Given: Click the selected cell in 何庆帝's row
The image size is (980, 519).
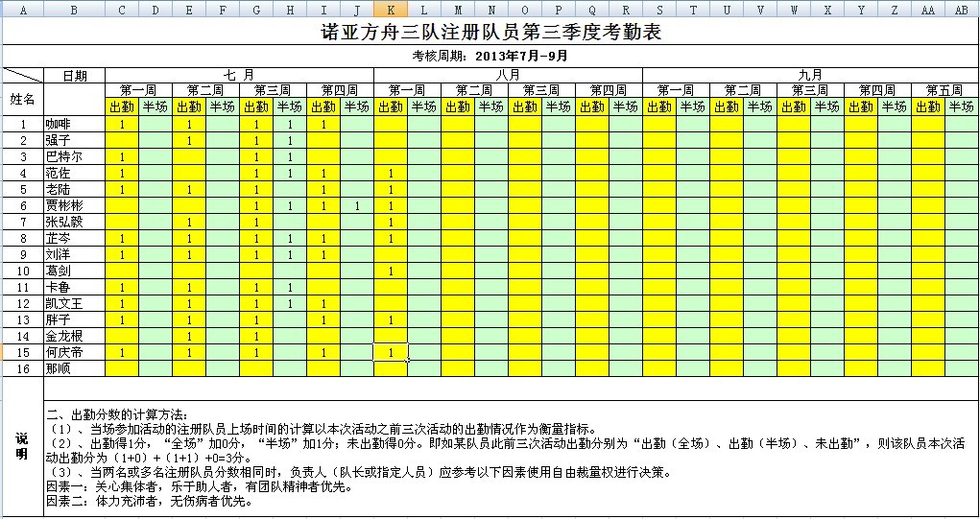Looking at the screenshot, I should point(391,352).
